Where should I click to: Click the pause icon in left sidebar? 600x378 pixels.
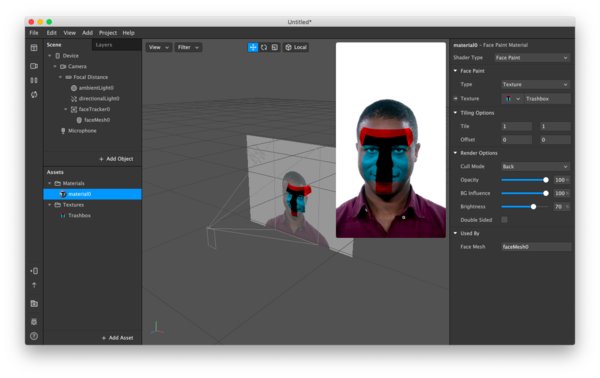coord(34,80)
